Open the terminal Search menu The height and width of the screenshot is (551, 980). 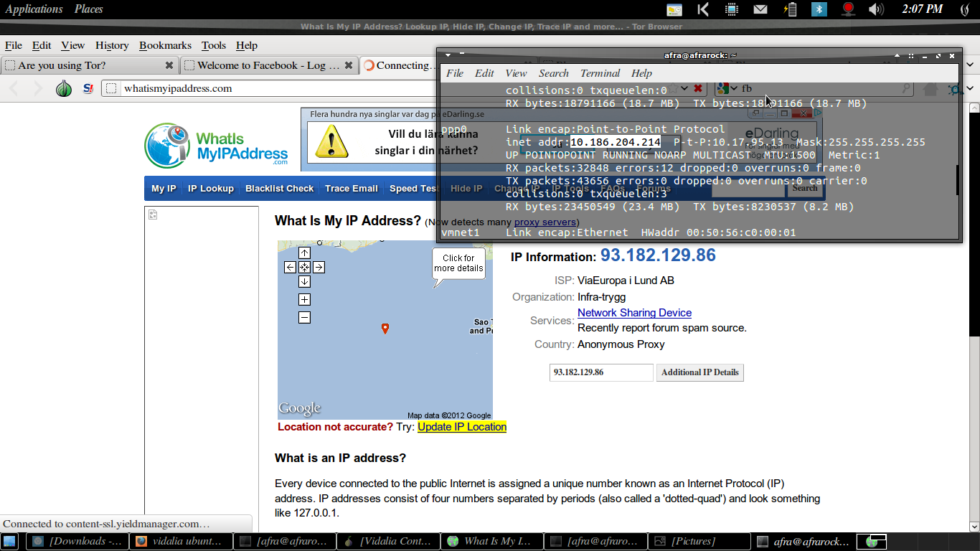pyautogui.click(x=554, y=73)
